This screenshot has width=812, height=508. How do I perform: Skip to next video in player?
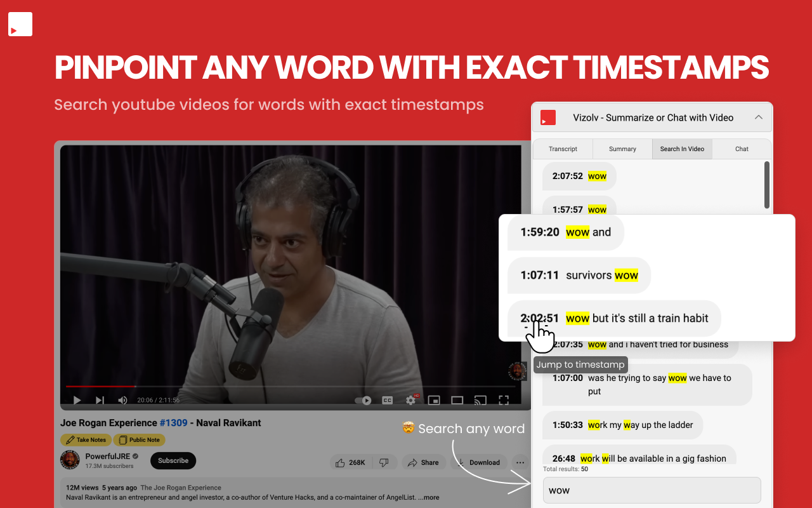point(100,400)
